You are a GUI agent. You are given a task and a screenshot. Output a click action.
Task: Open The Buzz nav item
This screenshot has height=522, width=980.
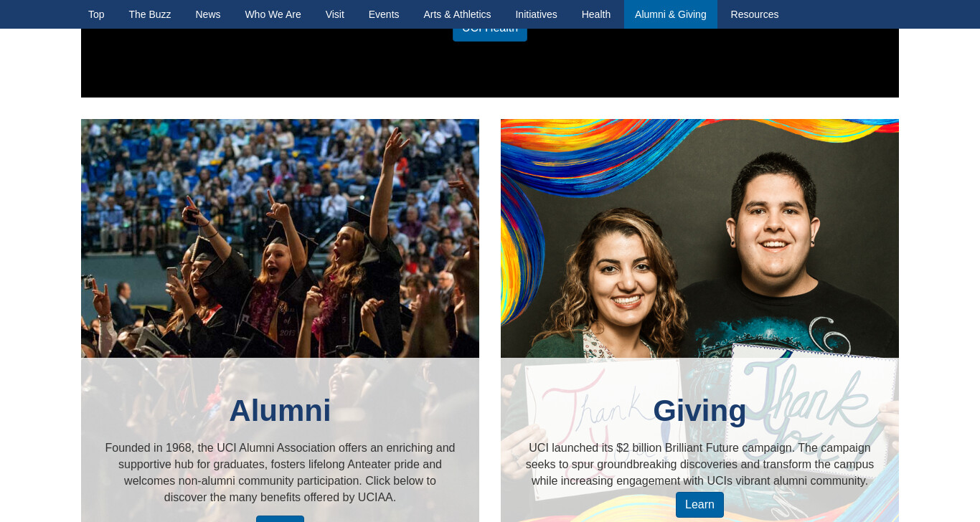point(150,14)
